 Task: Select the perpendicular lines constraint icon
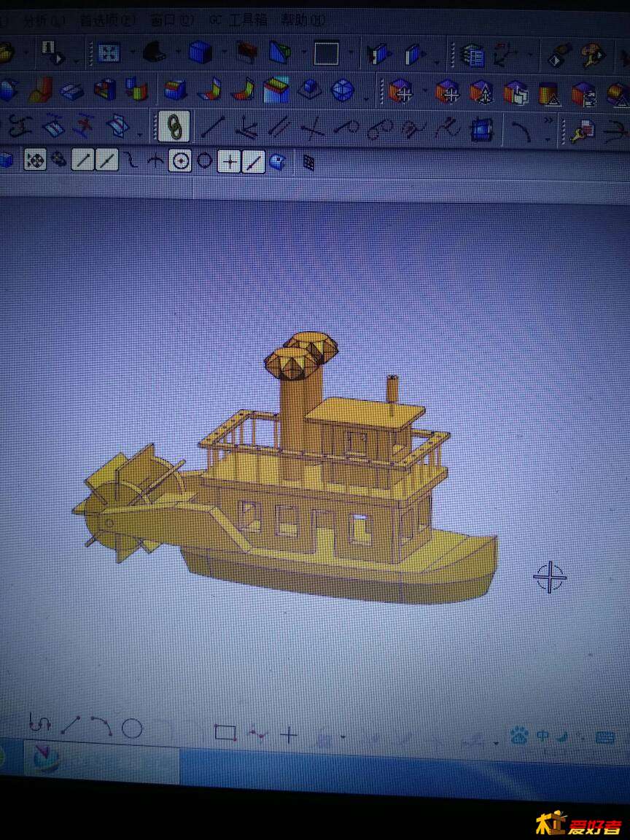pyautogui.click(x=314, y=128)
